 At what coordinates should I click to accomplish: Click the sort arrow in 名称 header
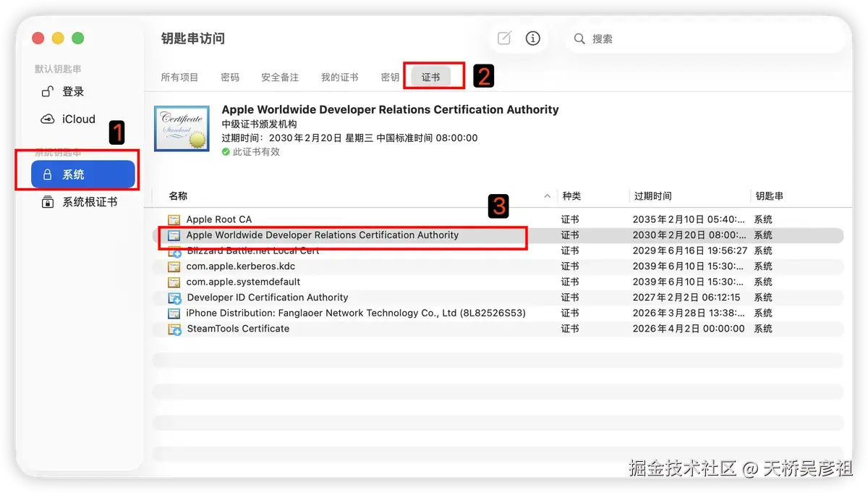click(x=546, y=196)
